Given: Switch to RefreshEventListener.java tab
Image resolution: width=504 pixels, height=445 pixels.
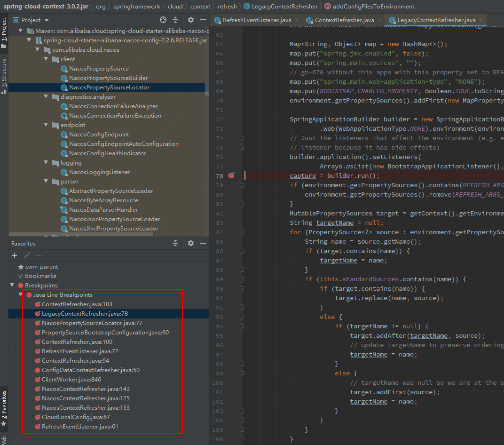Looking at the screenshot, I should 257,20.
